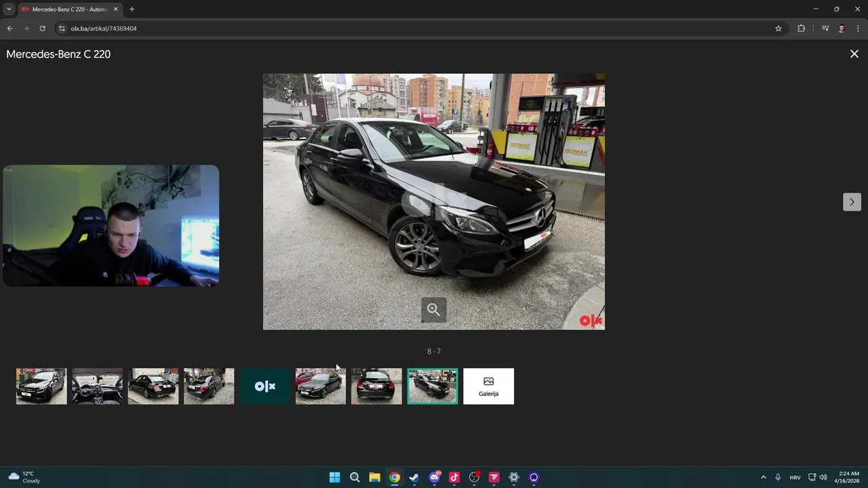Open TikTok app from taskbar
The width and height of the screenshot is (868, 488).
[x=454, y=477]
